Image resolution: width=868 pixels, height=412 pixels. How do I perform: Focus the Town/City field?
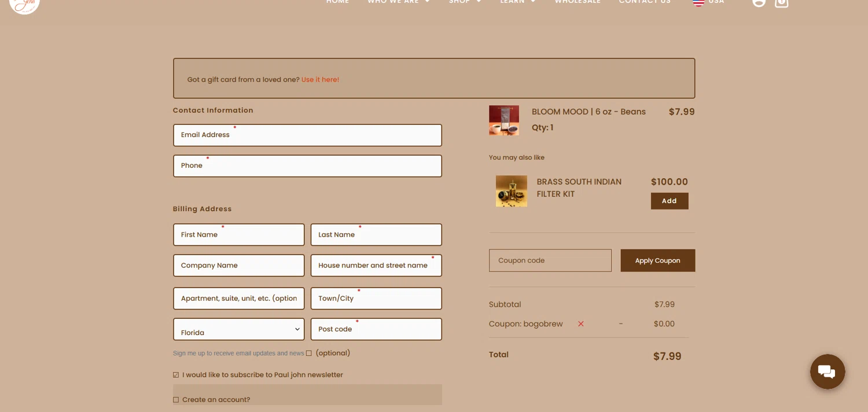(x=376, y=299)
